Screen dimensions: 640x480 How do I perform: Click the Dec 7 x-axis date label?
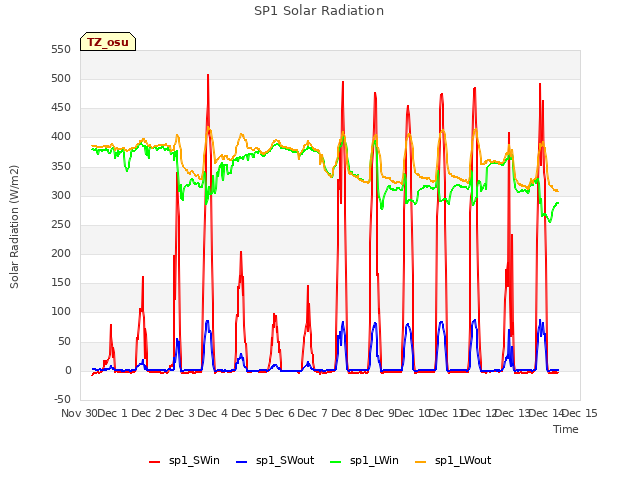click(313, 413)
